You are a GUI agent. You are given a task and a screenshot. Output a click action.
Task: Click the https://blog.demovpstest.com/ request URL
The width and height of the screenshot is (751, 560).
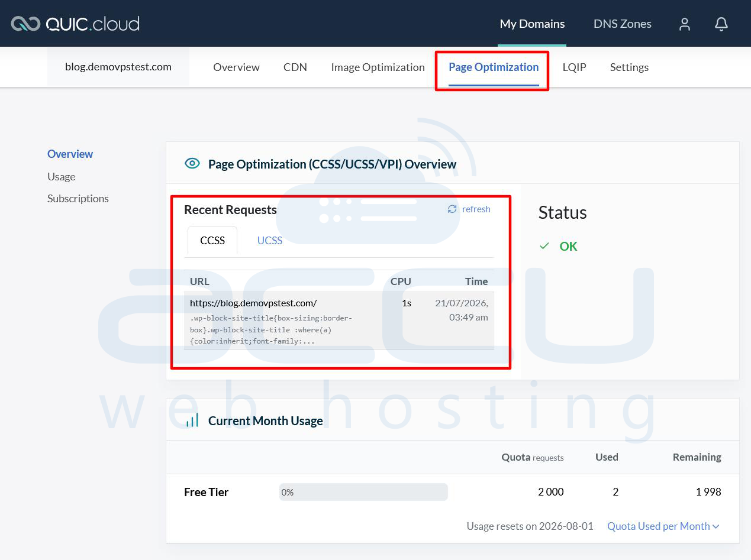coord(253,303)
